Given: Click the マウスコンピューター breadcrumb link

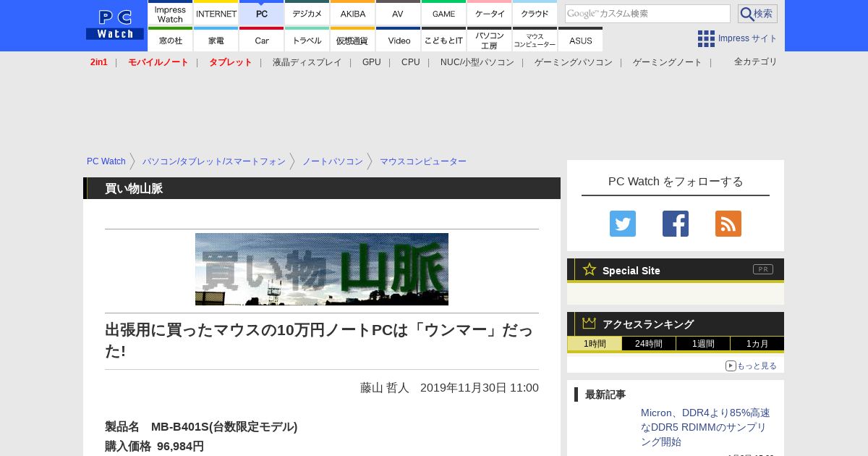Looking at the screenshot, I should pos(423,161).
